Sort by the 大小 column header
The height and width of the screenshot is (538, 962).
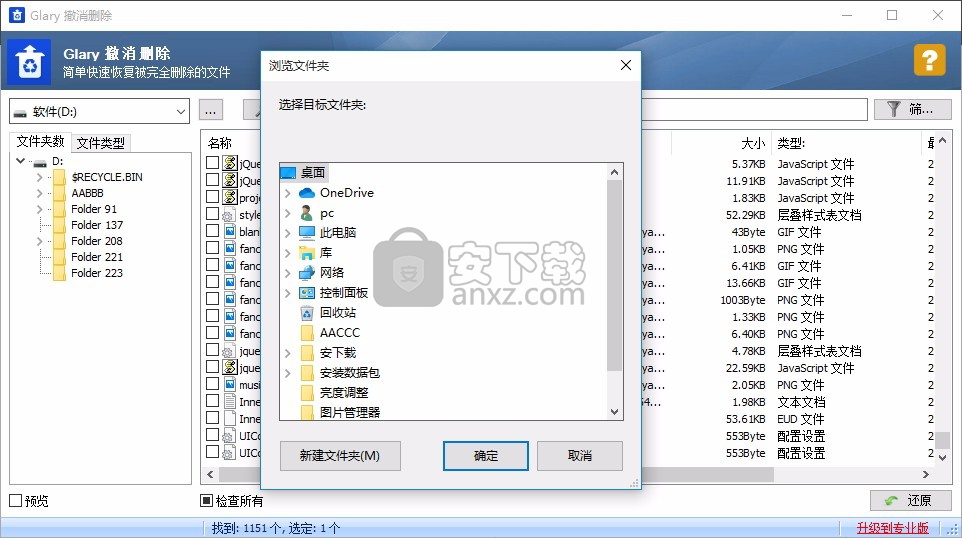click(753, 143)
